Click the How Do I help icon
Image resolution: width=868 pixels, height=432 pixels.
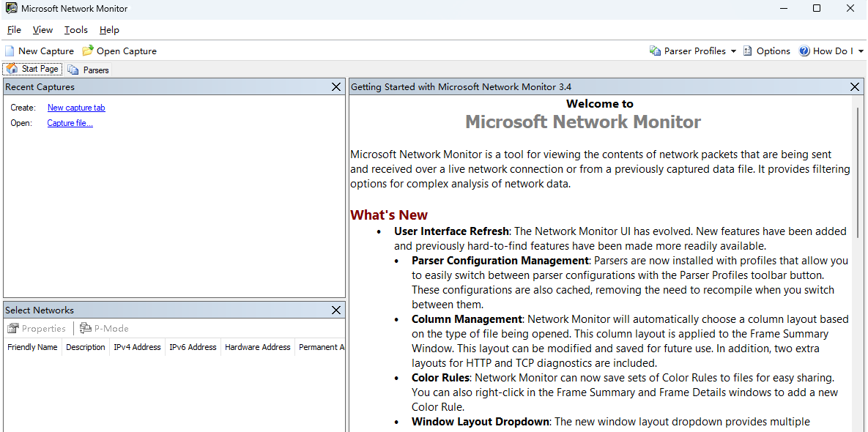click(803, 51)
